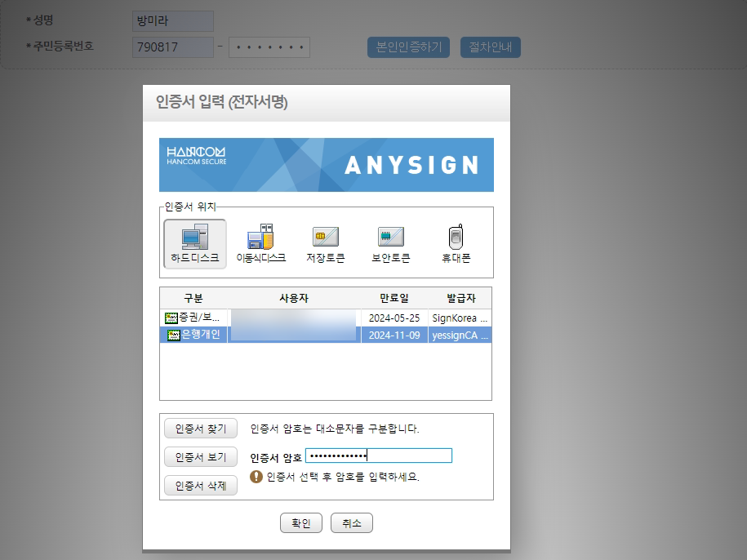The width and height of the screenshot is (747, 560).
Task: Select the 하드디스크 certificate location
Action: tap(195, 244)
